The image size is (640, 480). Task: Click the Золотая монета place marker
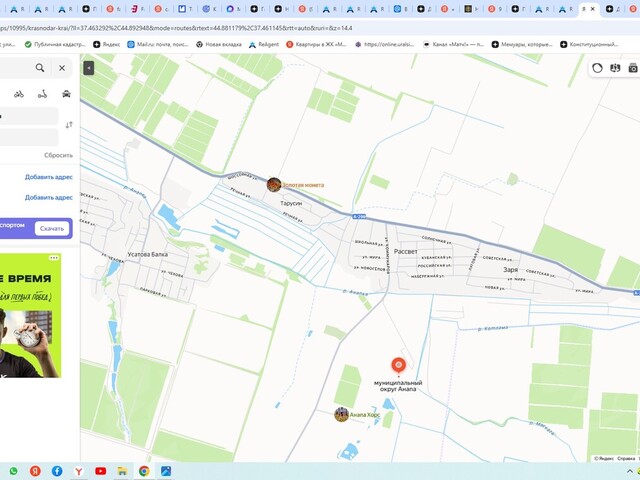pos(274,185)
